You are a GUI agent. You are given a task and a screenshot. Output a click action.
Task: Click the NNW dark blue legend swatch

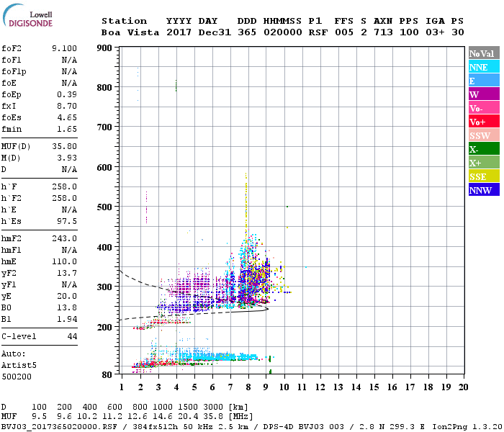pos(484,189)
